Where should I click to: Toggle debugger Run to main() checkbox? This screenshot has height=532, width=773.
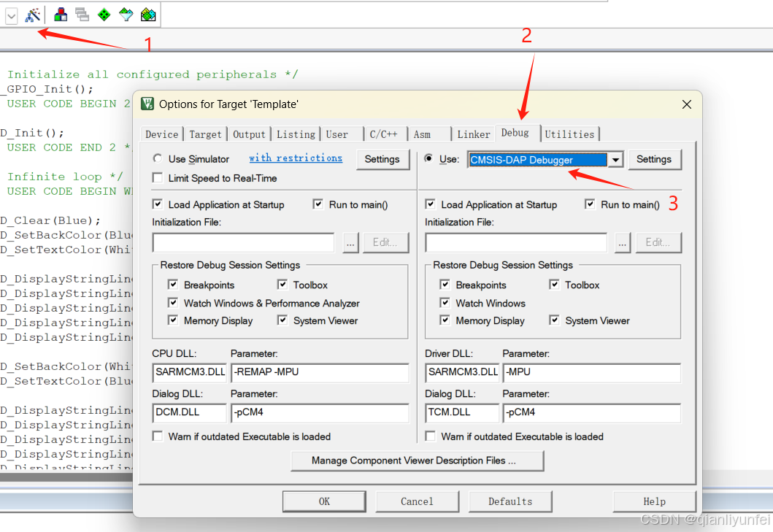[x=590, y=204]
